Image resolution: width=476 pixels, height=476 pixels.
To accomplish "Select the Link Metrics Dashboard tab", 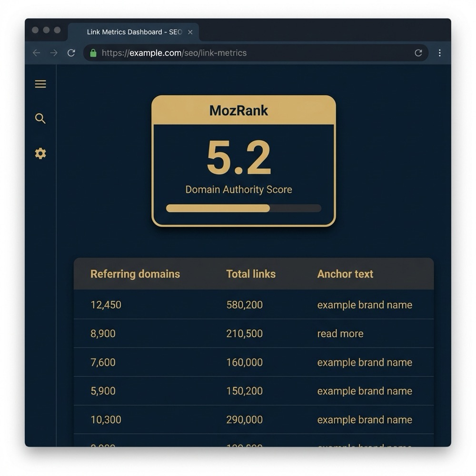I will pos(134,32).
